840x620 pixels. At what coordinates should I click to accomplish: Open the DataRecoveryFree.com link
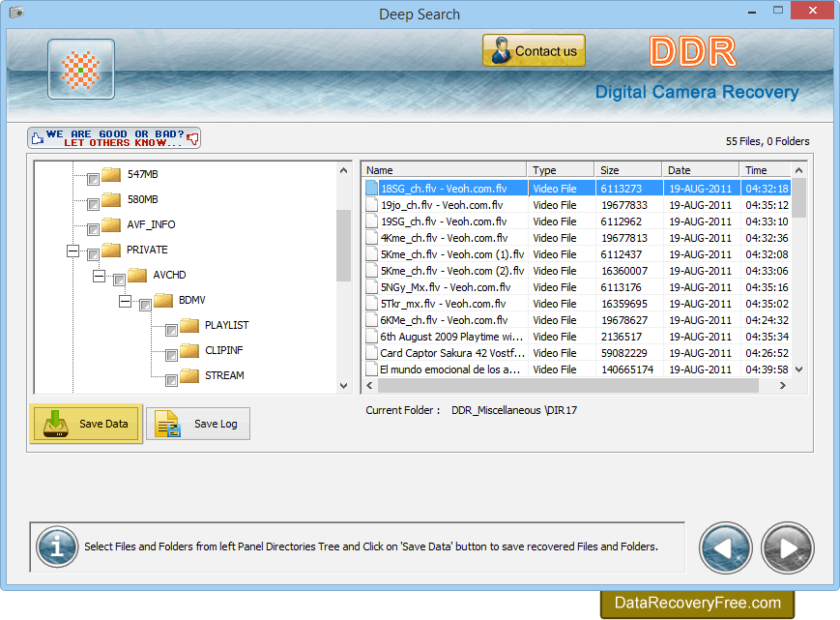tap(697, 603)
